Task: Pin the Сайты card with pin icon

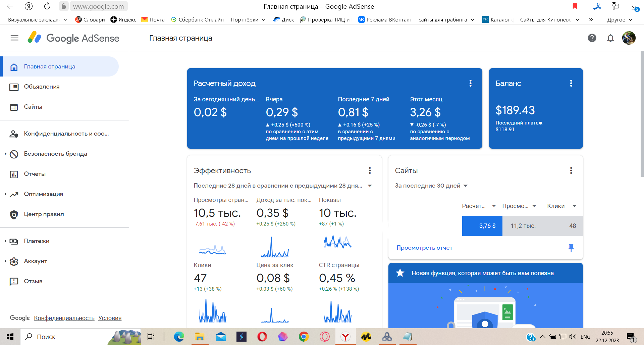Action: (x=571, y=248)
